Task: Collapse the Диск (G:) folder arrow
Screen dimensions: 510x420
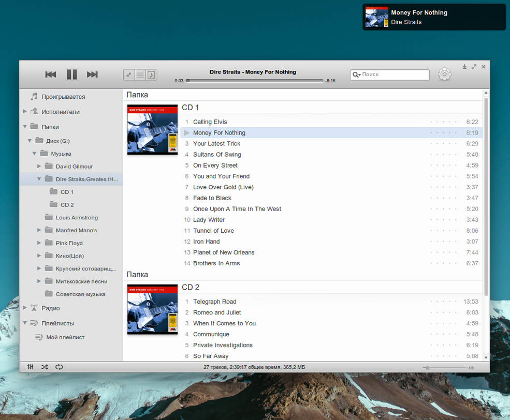Action: coord(30,141)
